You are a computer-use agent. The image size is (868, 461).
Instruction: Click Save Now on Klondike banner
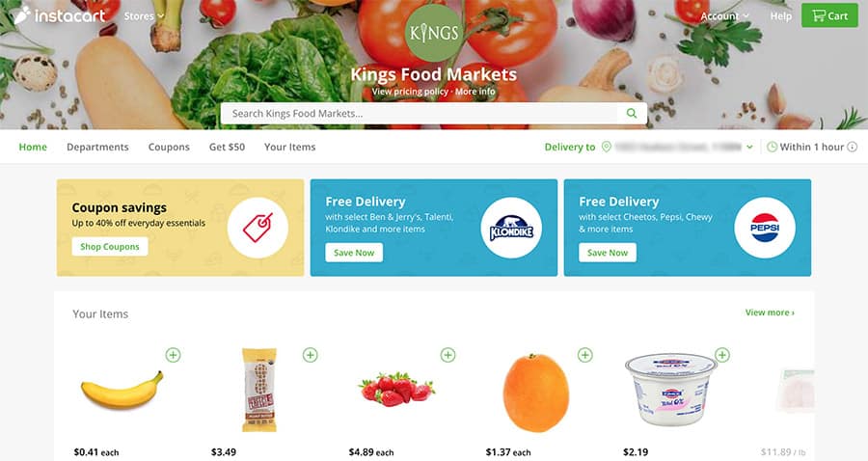[x=354, y=253]
